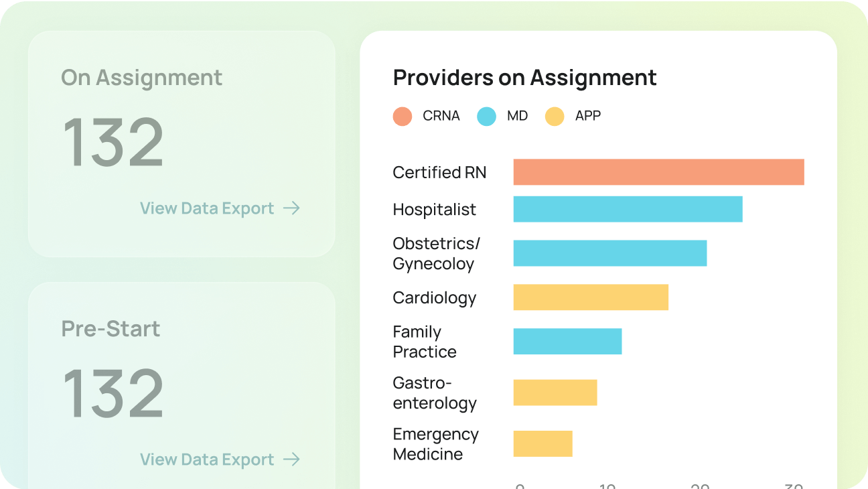This screenshot has height=489, width=868.
Task: Click the arrow icon beside On Assignment export
Action: (291, 208)
